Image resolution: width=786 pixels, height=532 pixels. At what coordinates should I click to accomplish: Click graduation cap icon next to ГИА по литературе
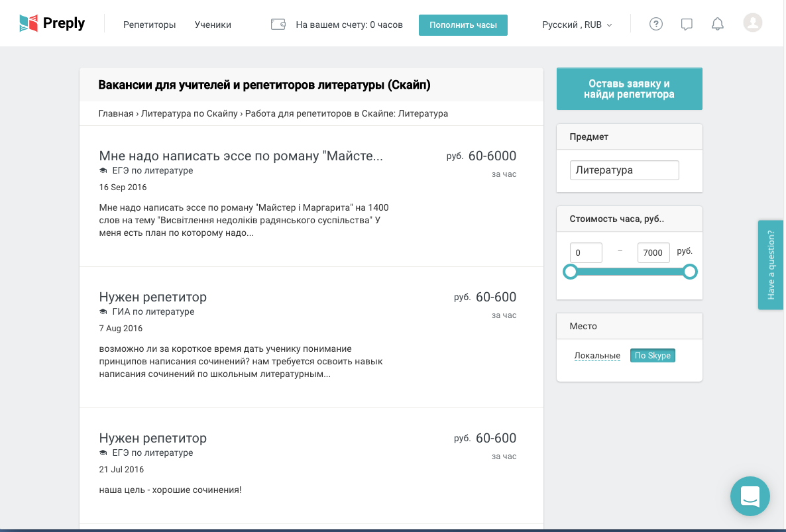(x=103, y=312)
